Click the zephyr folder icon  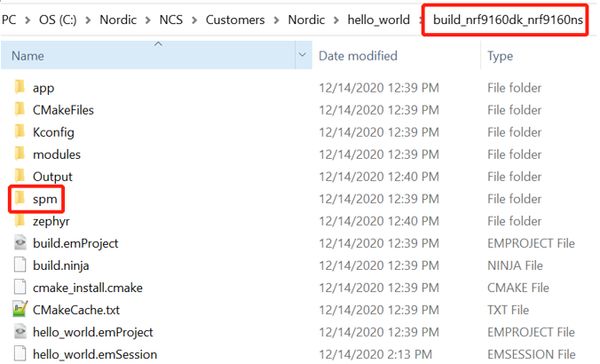pos(20,220)
